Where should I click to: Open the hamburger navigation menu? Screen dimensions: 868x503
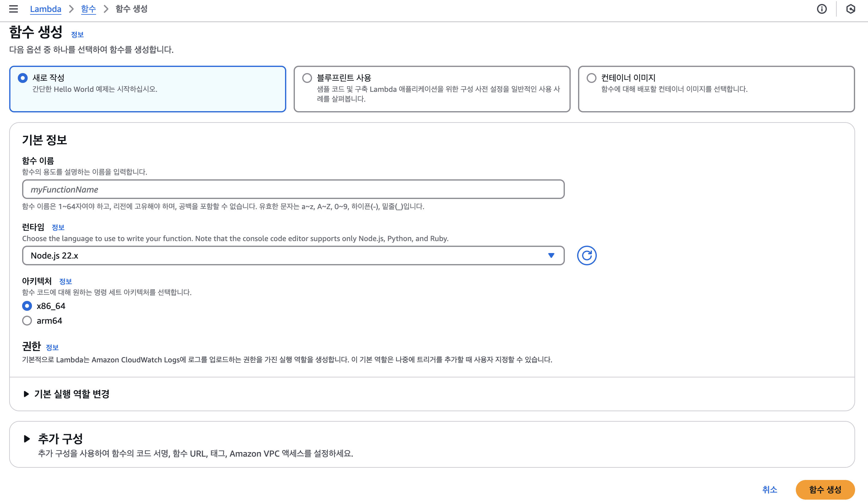click(x=14, y=9)
